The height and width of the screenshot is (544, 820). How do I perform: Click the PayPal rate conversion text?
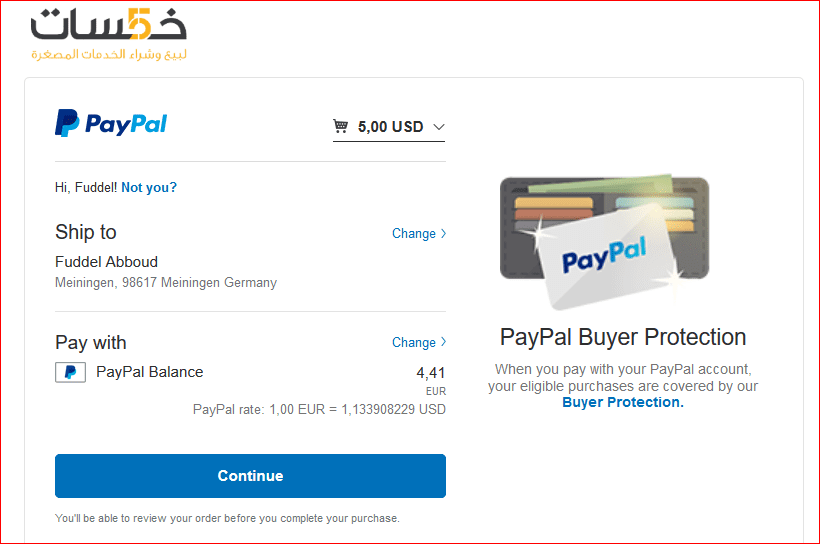click(319, 409)
